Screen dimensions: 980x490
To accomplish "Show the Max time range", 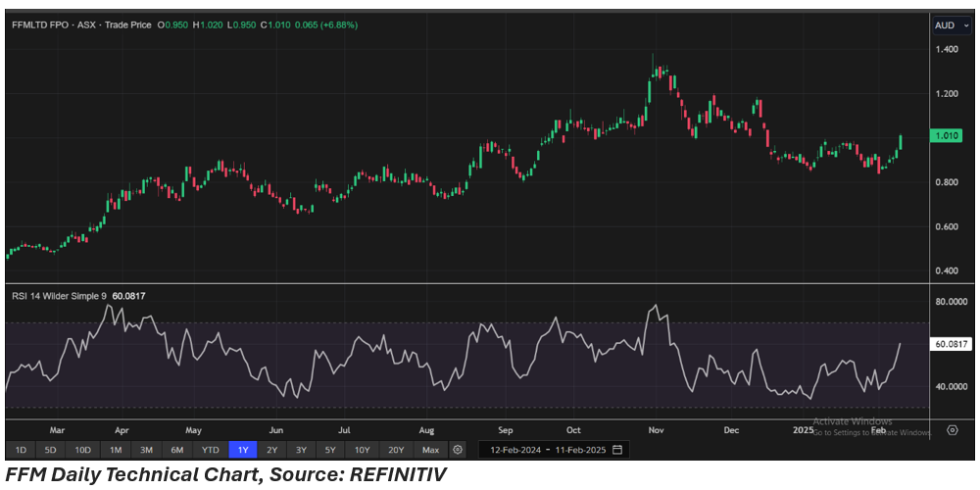I will [430, 450].
